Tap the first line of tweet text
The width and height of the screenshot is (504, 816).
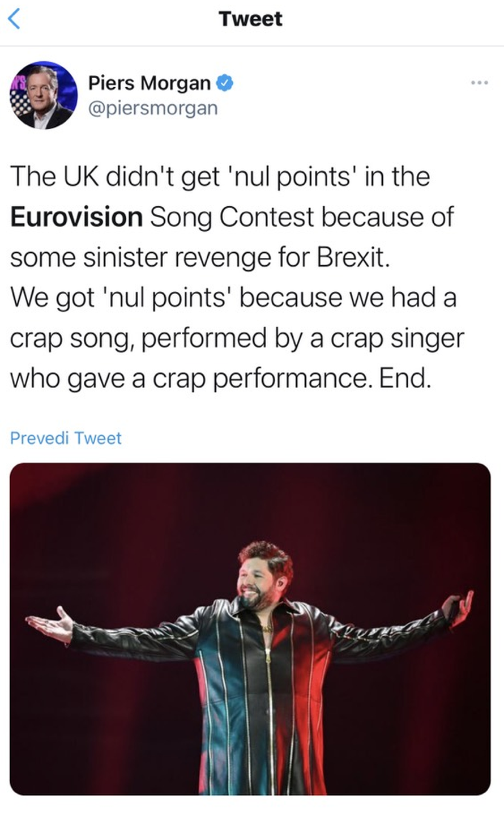coord(220,176)
